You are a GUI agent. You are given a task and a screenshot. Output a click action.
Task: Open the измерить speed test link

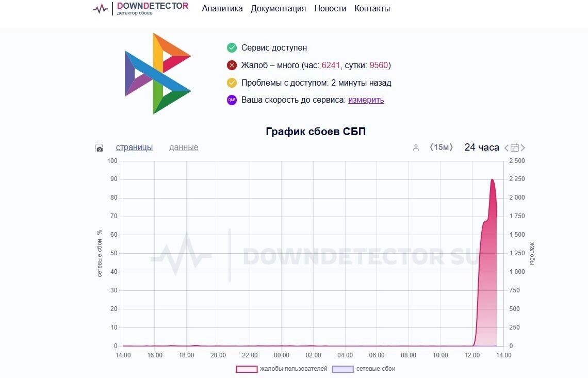pos(366,100)
